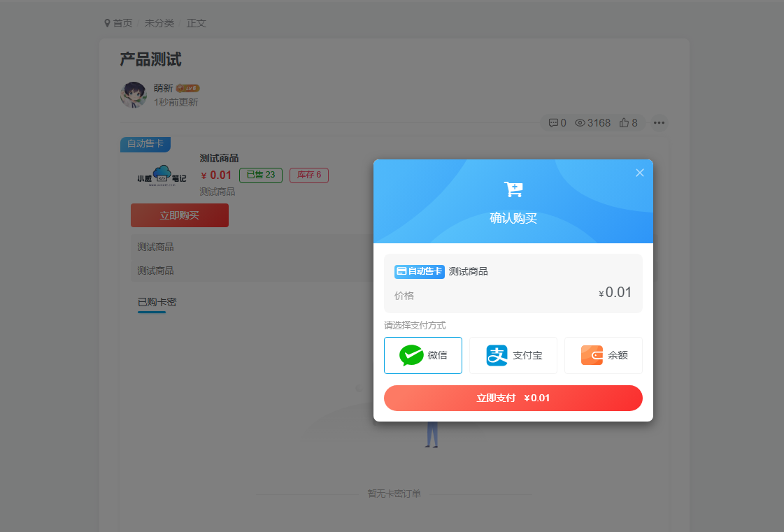Image resolution: width=784 pixels, height=532 pixels.
Task: Click the 立即支付 ¥0.01 button
Action: click(x=513, y=398)
